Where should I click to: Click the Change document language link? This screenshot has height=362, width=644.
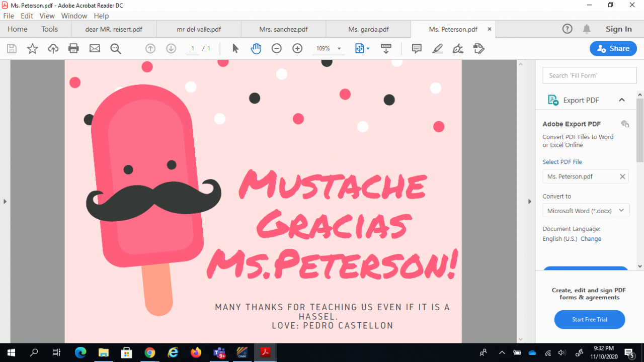(x=591, y=239)
